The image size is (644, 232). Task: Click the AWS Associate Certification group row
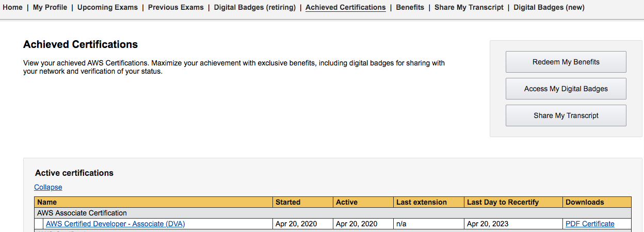coord(333,213)
